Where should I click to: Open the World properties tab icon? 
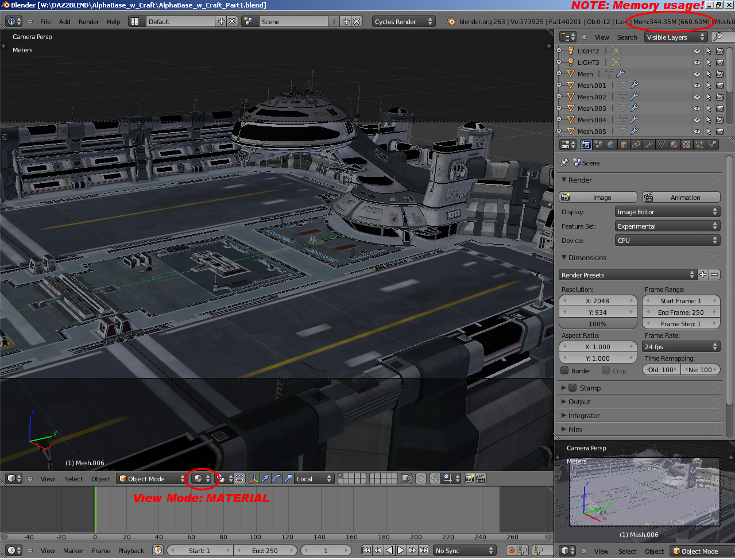(x=611, y=145)
